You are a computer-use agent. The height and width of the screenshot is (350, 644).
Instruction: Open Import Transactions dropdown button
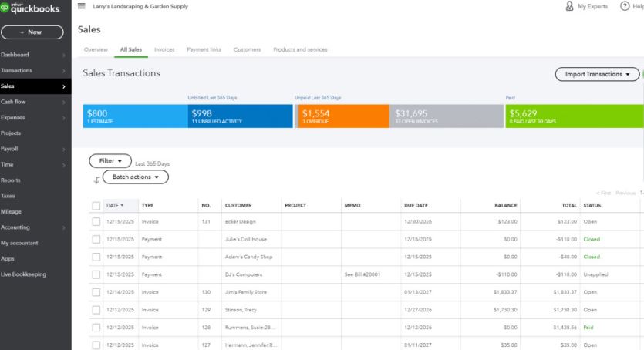coord(597,74)
